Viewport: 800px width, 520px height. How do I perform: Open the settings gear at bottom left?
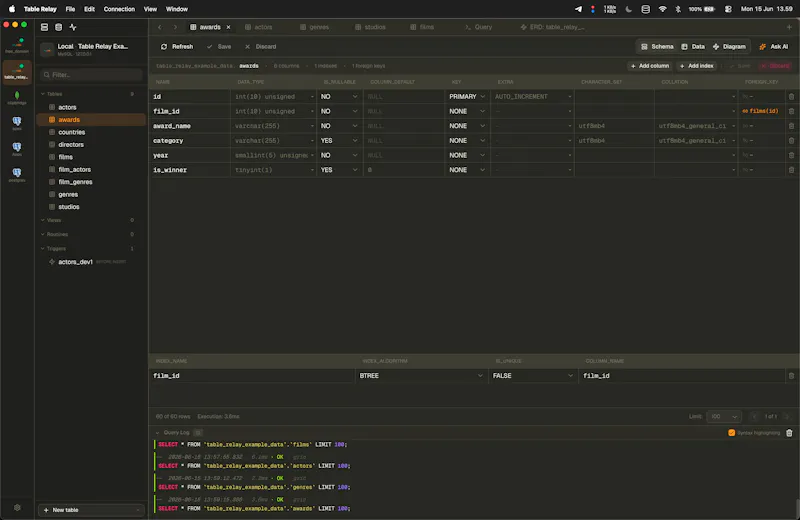[17, 508]
